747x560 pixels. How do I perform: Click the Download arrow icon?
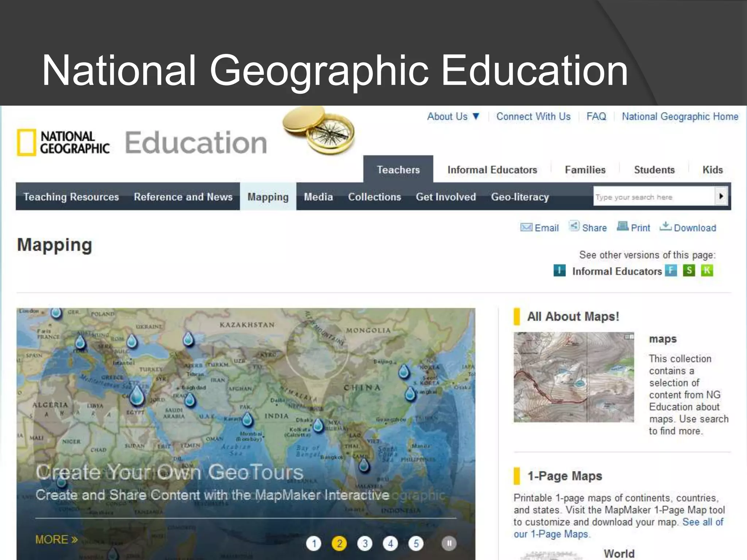pos(665,226)
